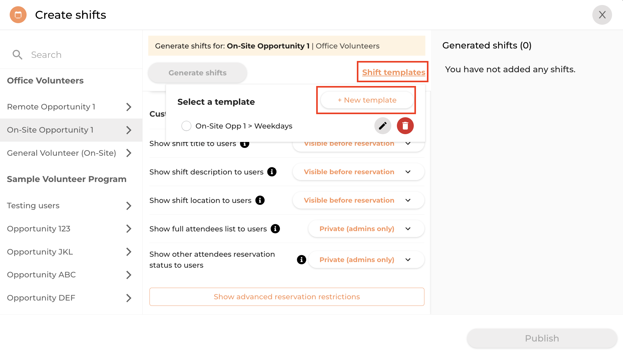Image resolution: width=623 pixels, height=364 pixels.
Task: Click the pencil edit icon for Weekdays template
Action: 383,126
